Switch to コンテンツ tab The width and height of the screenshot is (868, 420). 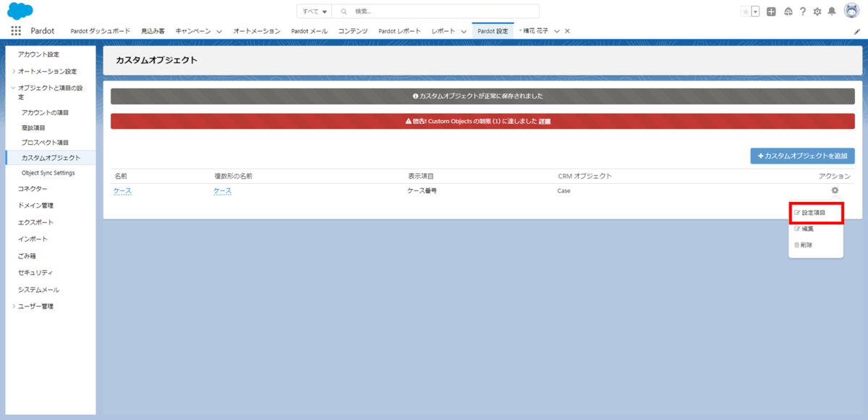[353, 31]
